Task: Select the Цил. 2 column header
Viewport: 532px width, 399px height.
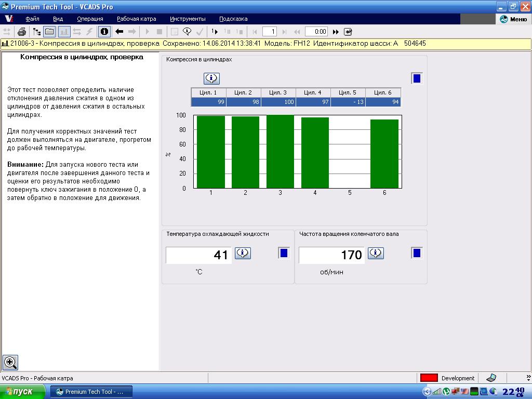Action: click(243, 92)
